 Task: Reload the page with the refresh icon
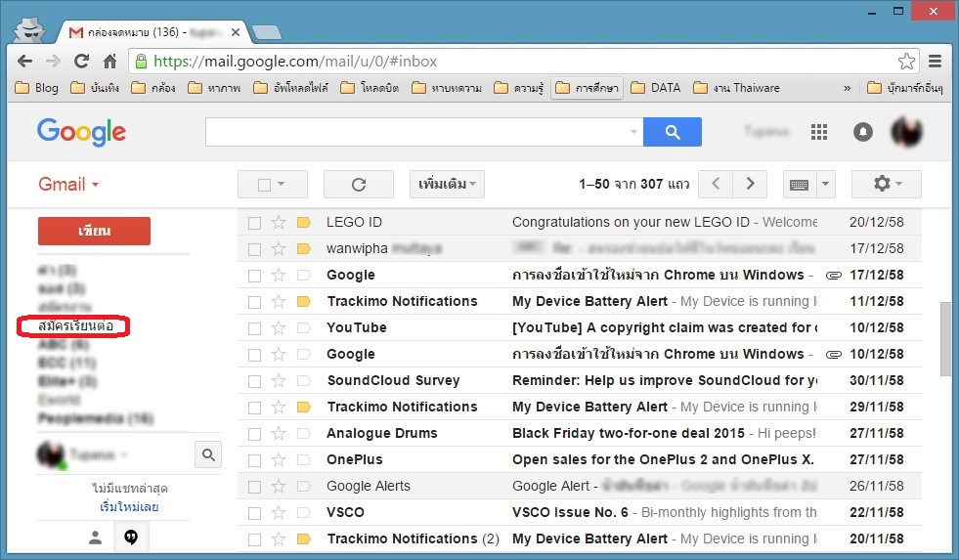tap(81, 62)
